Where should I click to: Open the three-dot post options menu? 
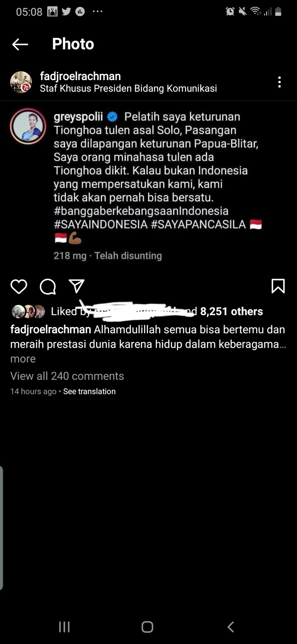coord(279,82)
